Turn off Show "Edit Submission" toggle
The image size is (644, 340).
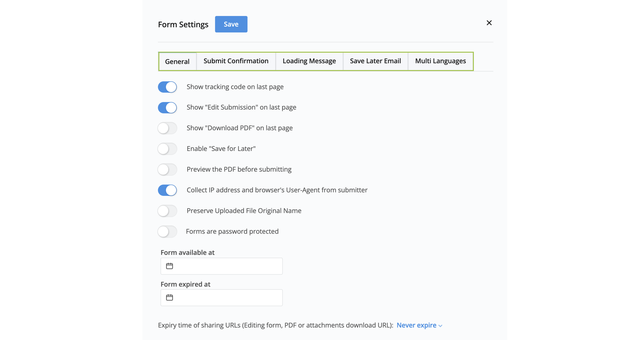click(x=167, y=108)
